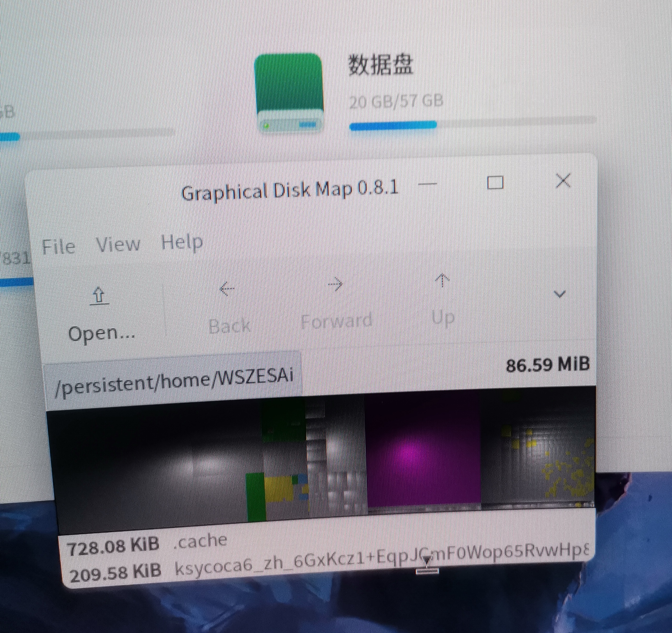
Task: Select the yellow block in disk map
Action: [x=279, y=489]
